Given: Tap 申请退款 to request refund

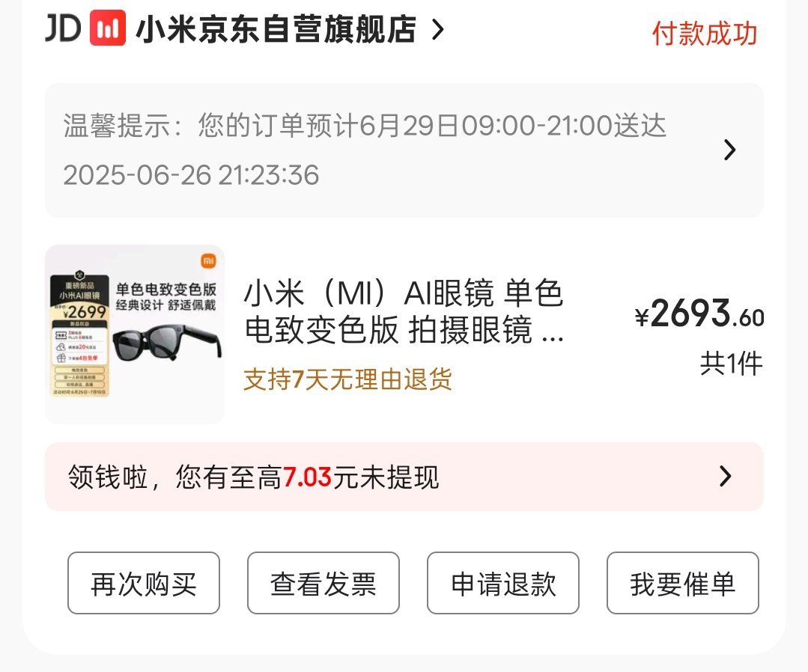Looking at the screenshot, I should tap(503, 583).
